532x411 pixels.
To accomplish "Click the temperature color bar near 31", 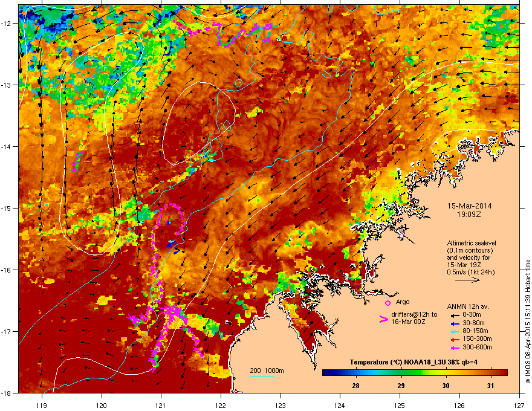I will point(490,373).
